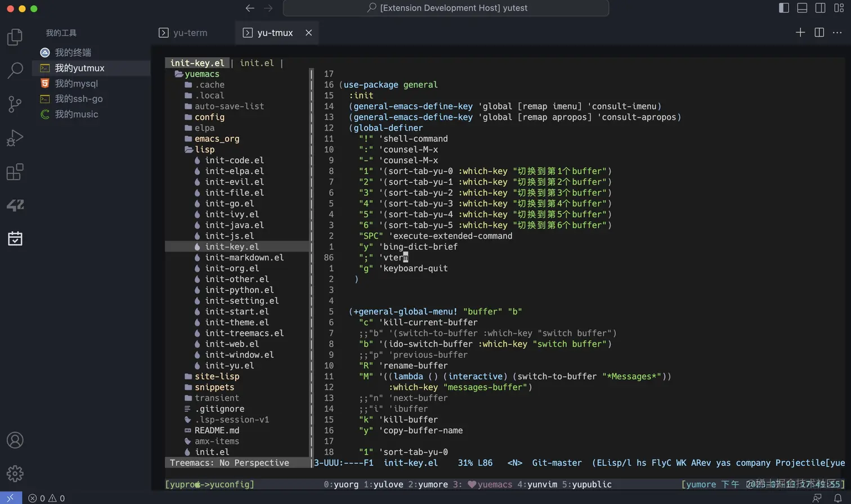Click Git-master in the Emacs status line

(557, 462)
